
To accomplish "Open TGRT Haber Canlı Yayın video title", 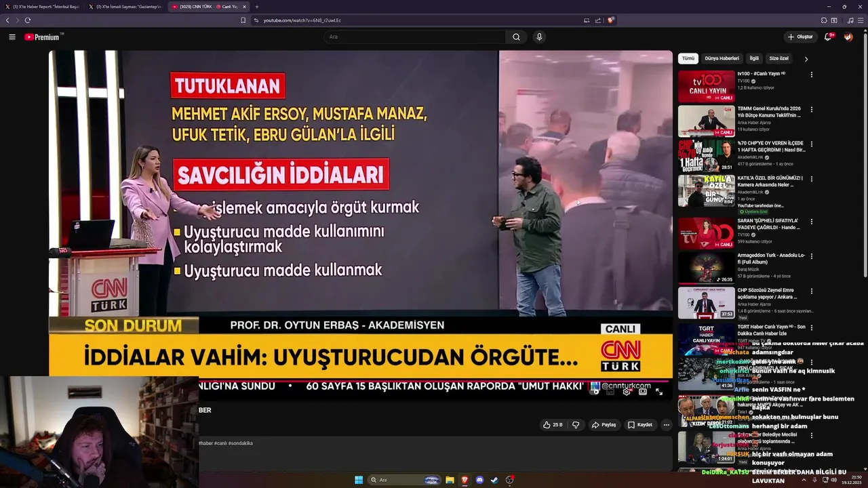I will click(771, 330).
